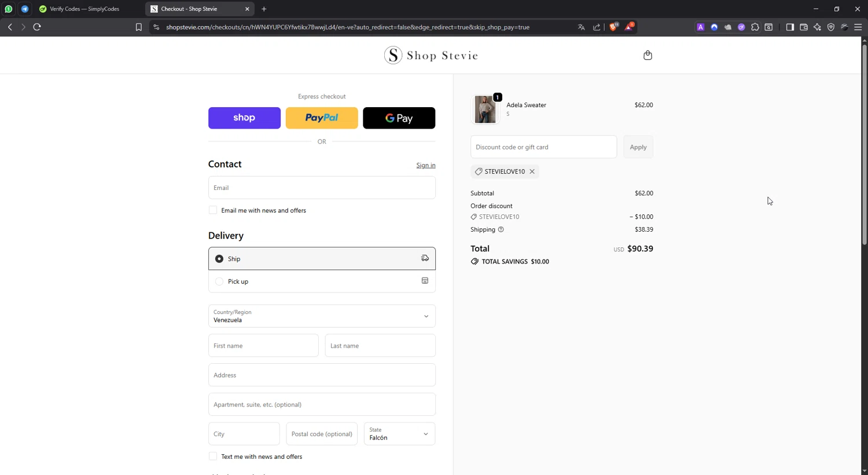Click the browser address bar URL

[x=347, y=27]
